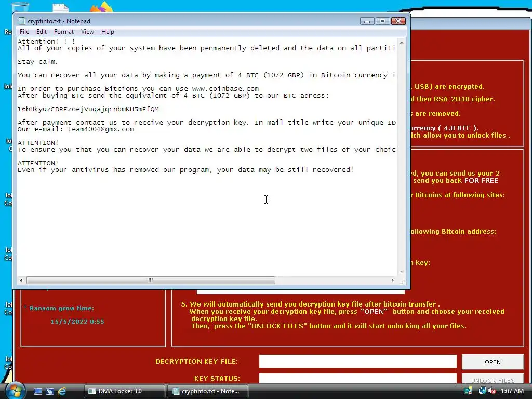
Task: Launch Firefox from the desktop icon
Action: (102, 7)
